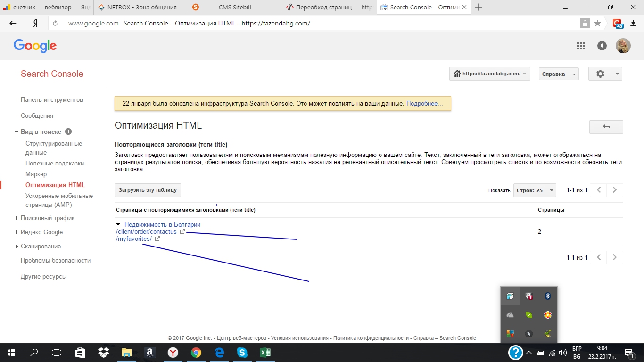Open the Chrome taskbar icon
Screen dimensions: 644x362
(x=196, y=352)
